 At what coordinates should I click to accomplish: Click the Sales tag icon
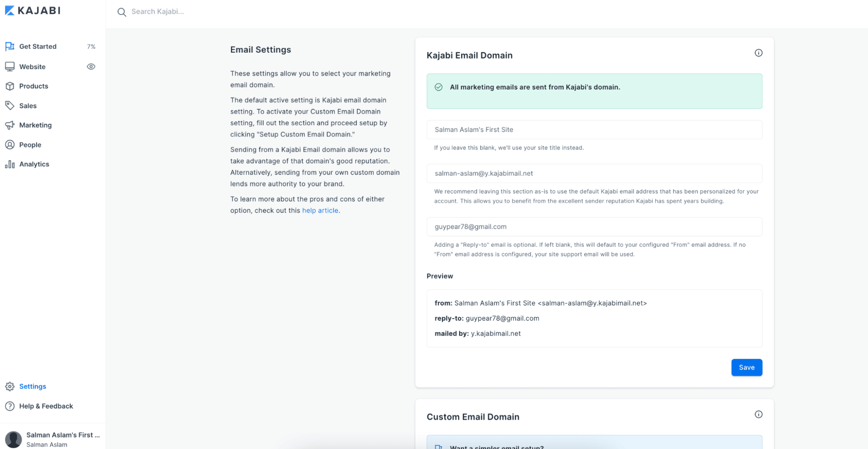point(10,106)
